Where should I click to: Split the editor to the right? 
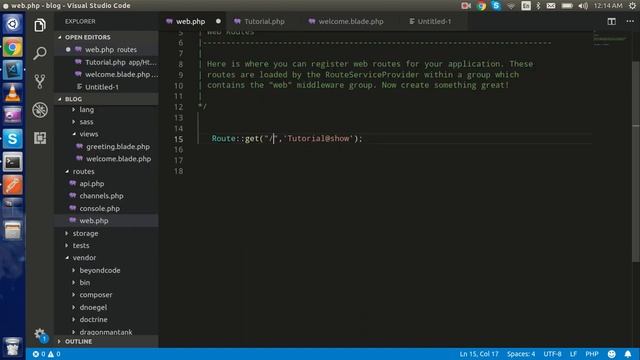(x=611, y=21)
